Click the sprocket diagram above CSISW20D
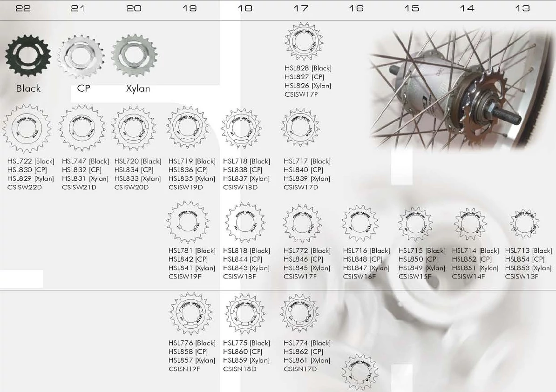This screenshot has height=392, width=556. (x=134, y=129)
